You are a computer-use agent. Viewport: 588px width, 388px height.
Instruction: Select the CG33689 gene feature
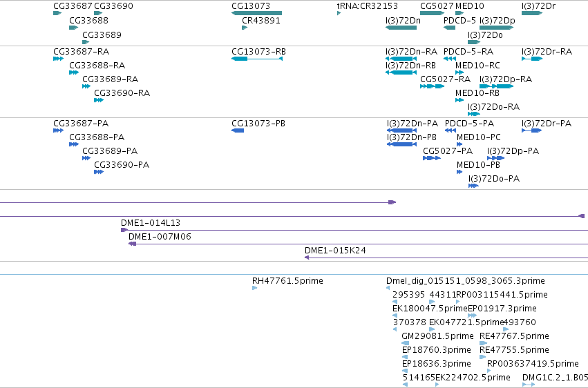[86, 42]
